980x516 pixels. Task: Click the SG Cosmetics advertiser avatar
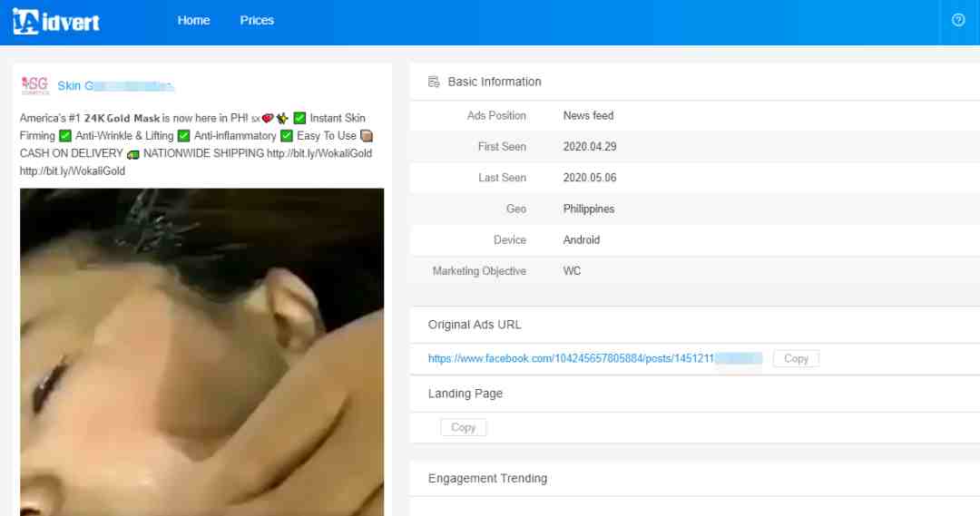(x=34, y=86)
